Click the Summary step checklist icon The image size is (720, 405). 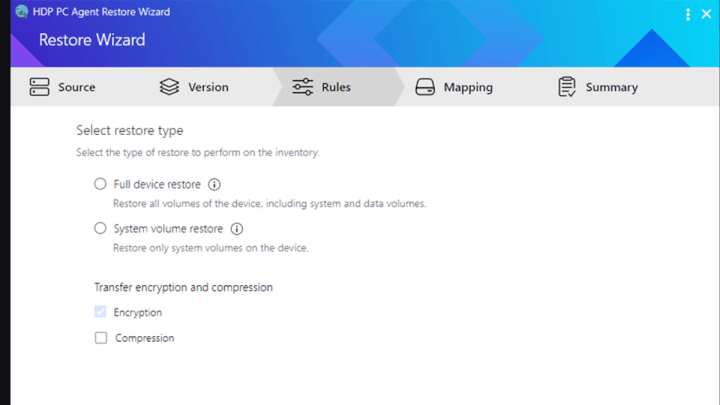[567, 87]
